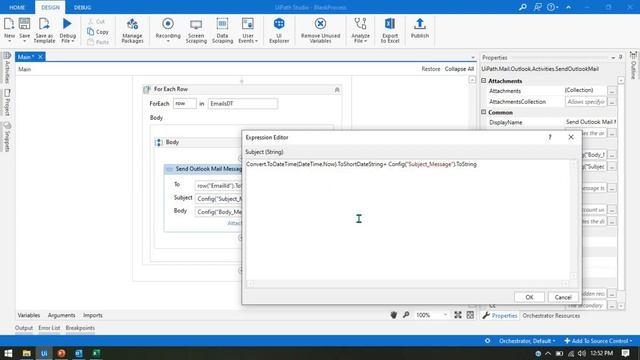Open the Output panel tab
The height and width of the screenshot is (360, 640).
coord(24,328)
